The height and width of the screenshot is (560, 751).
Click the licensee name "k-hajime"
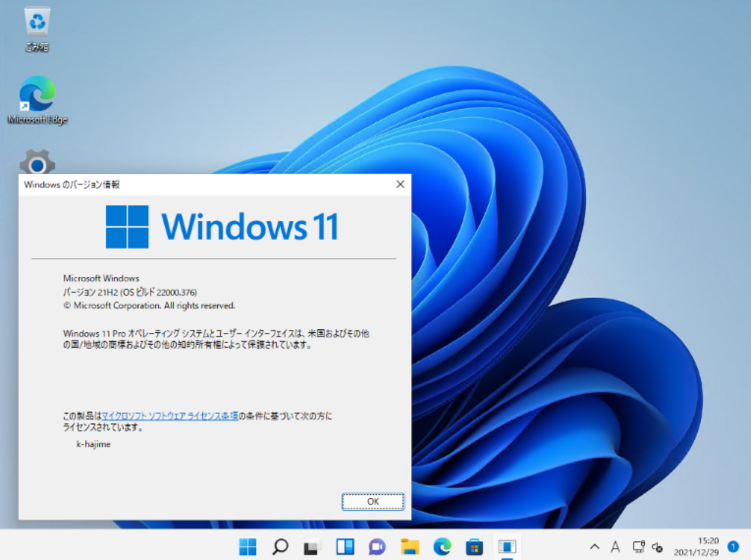[x=94, y=444]
